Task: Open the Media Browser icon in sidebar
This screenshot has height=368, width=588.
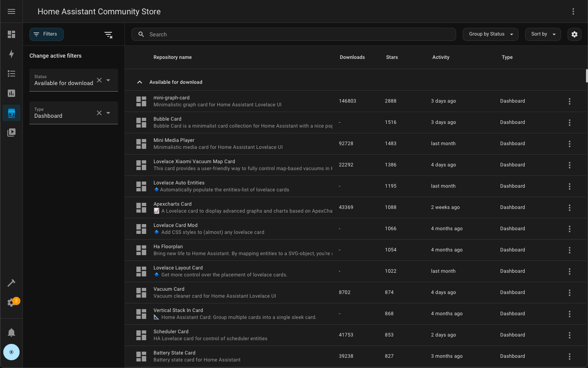Action: (11, 132)
